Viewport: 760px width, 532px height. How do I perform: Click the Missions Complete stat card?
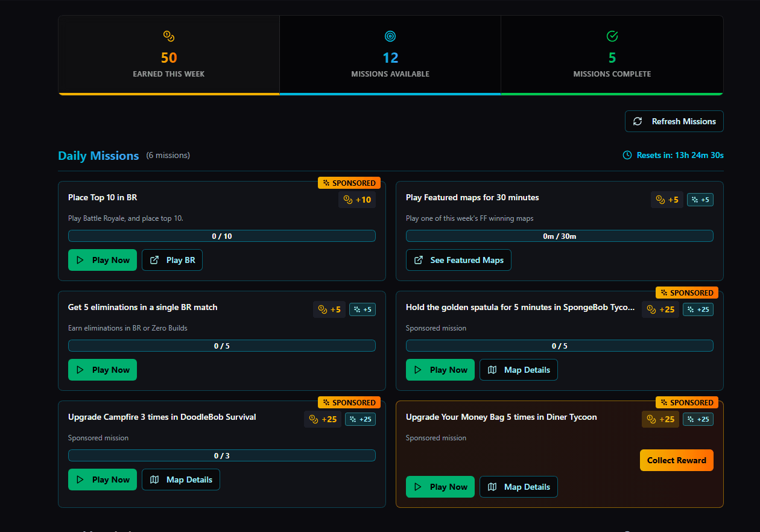click(x=612, y=55)
